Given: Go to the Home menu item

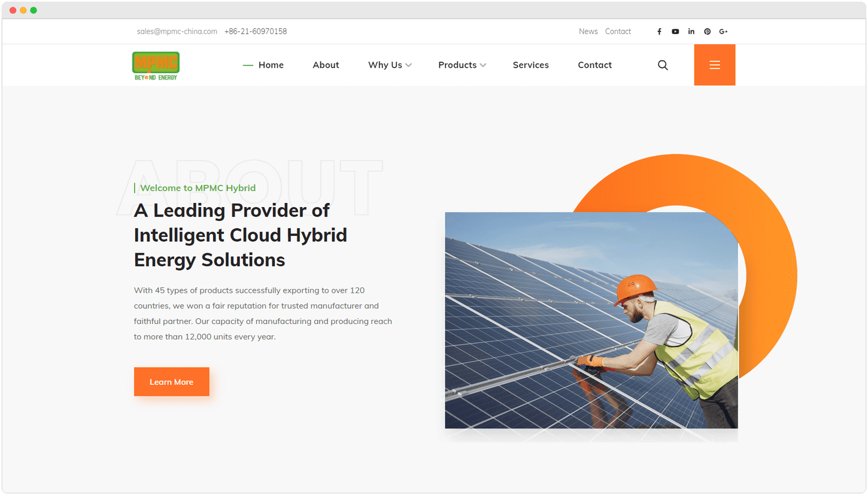Looking at the screenshot, I should tap(271, 65).
